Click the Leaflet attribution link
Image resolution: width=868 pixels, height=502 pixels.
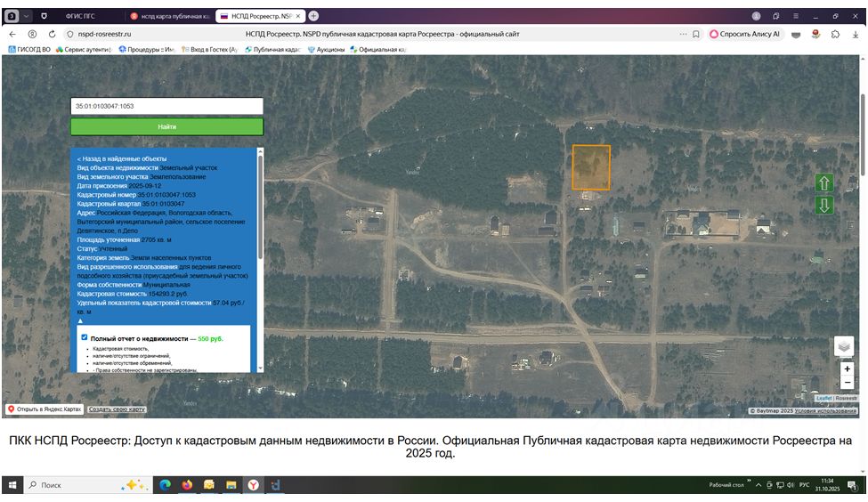(x=823, y=398)
